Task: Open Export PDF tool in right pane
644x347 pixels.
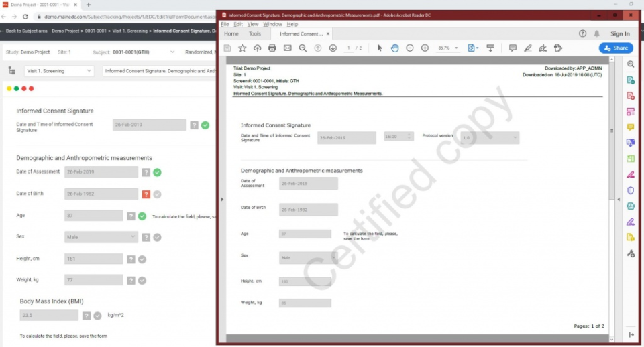Action: 631,80
